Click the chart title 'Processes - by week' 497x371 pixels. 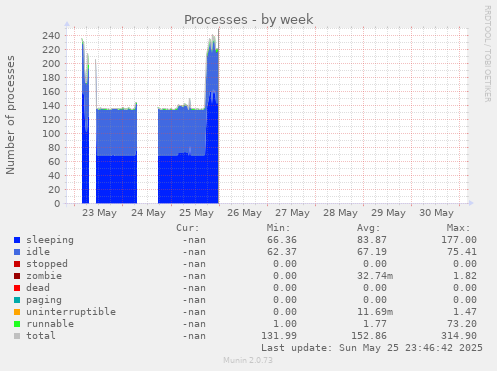click(249, 19)
